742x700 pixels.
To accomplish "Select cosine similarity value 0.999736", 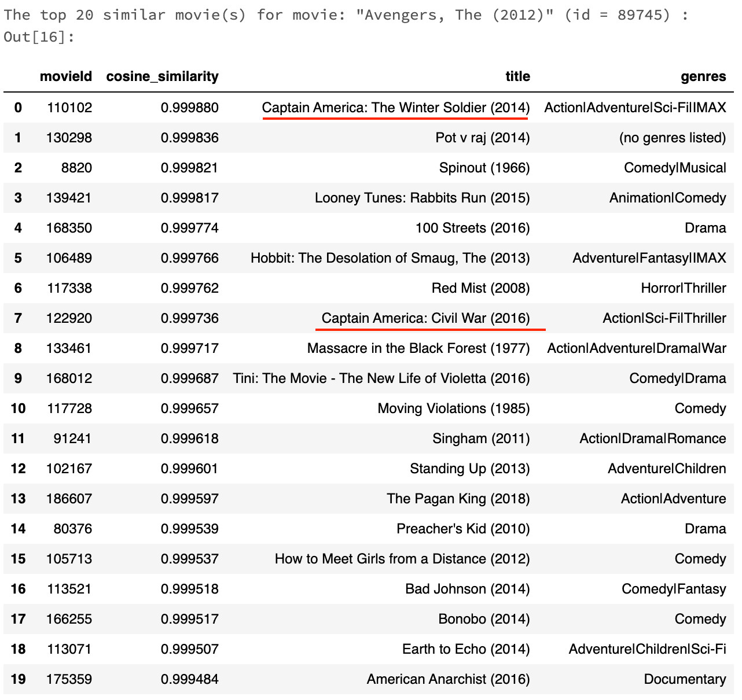I will [190, 318].
